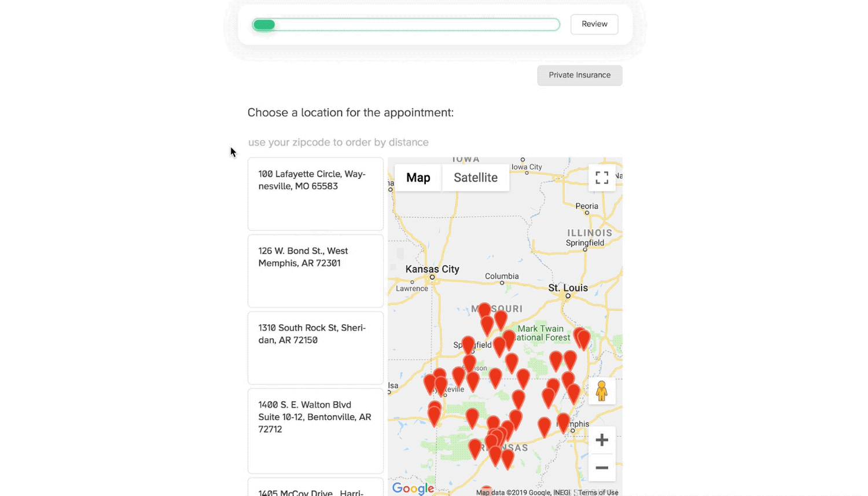Zoom out on the map with minus
This screenshot has height=496, width=868.
click(x=602, y=468)
